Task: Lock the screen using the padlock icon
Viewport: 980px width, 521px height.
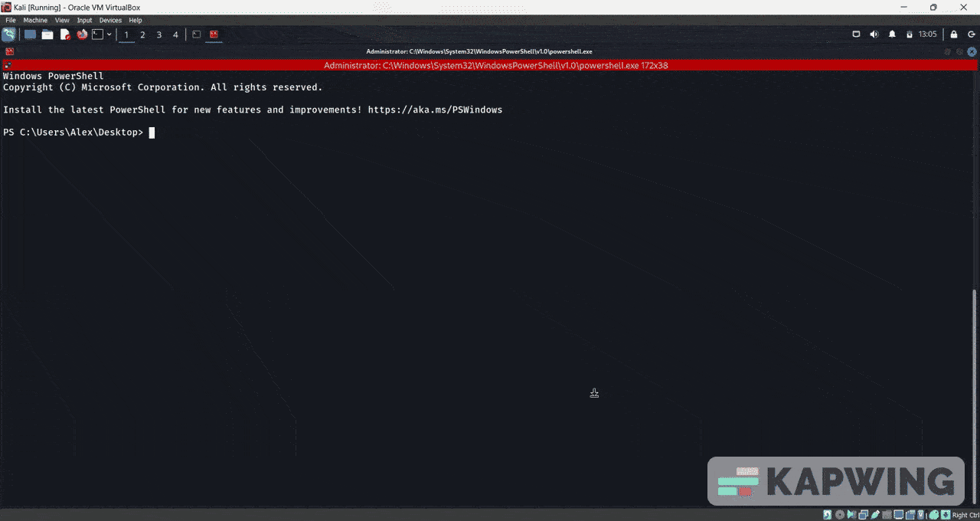Action: [953, 34]
